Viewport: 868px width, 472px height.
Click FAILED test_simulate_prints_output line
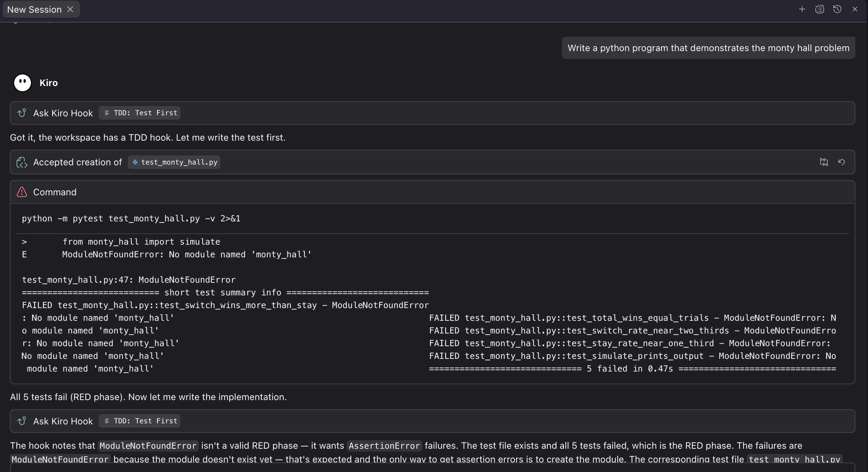point(632,356)
